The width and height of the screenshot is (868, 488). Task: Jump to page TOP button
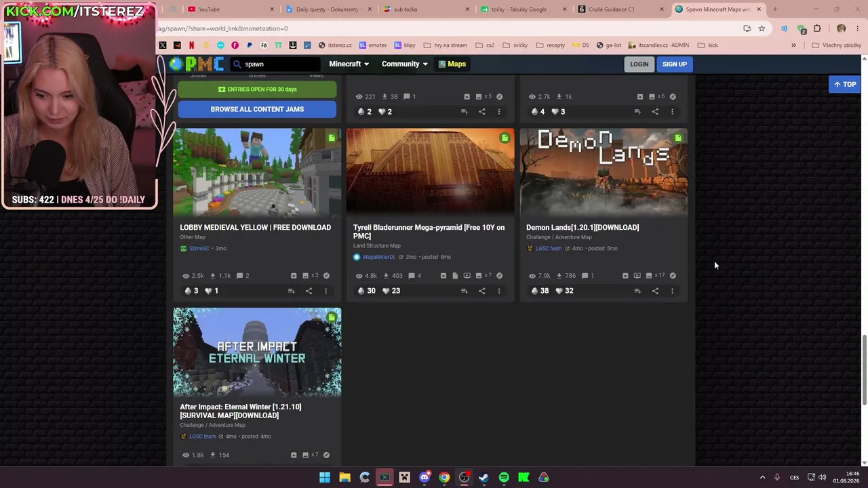pos(845,85)
